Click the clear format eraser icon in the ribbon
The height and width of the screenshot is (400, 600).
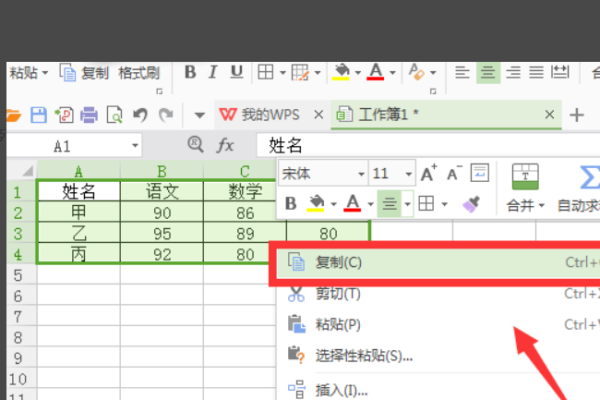pyautogui.click(x=416, y=72)
